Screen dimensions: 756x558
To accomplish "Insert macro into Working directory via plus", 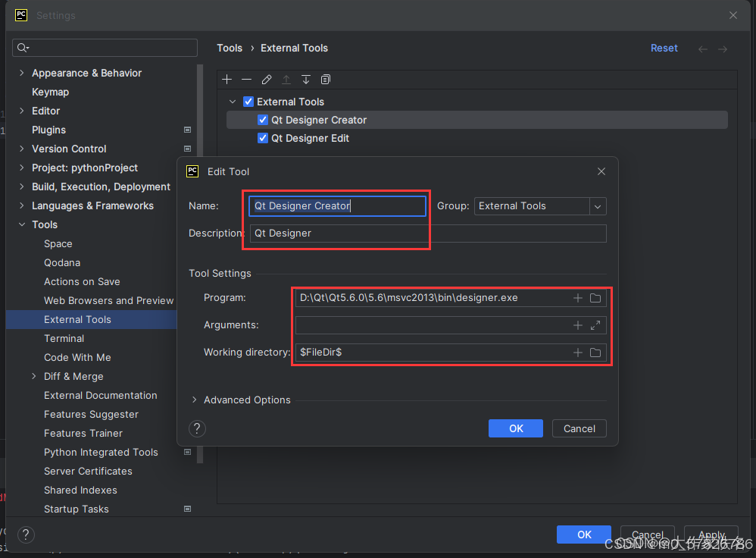I will pyautogui.click(x=578, y=353).
